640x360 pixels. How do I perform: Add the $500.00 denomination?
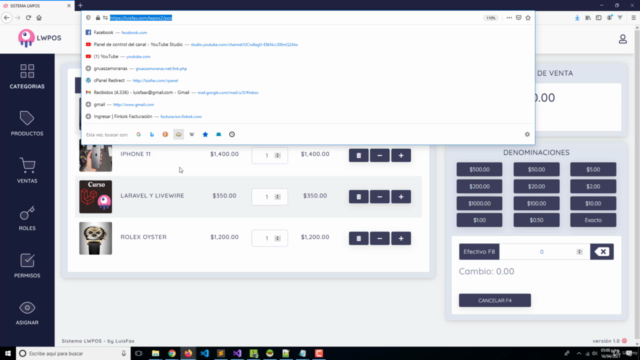(x=479, y=169)
